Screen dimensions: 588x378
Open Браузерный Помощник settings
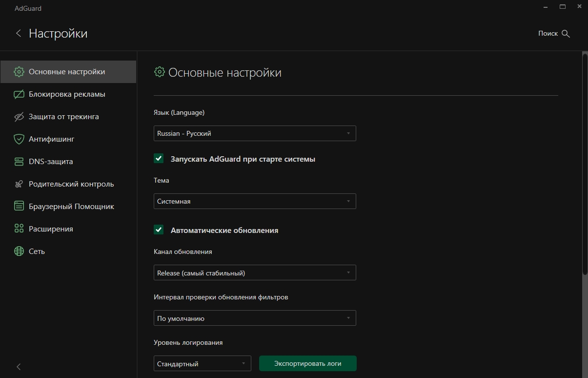(x=68, y=207)
